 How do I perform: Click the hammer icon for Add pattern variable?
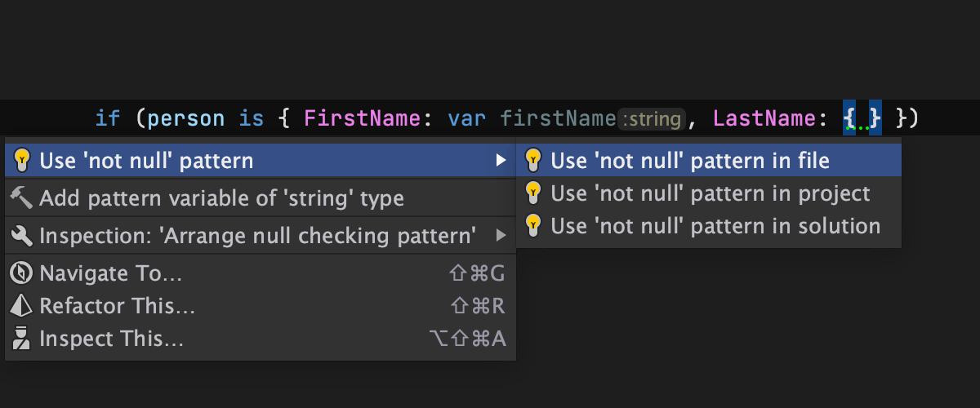point(22,197)
